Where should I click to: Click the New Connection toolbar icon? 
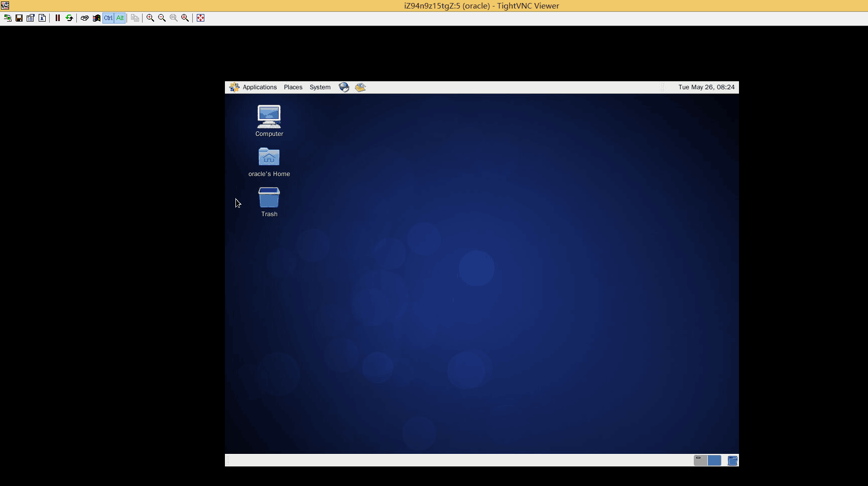pyautogui.click(x=8, y=18)
